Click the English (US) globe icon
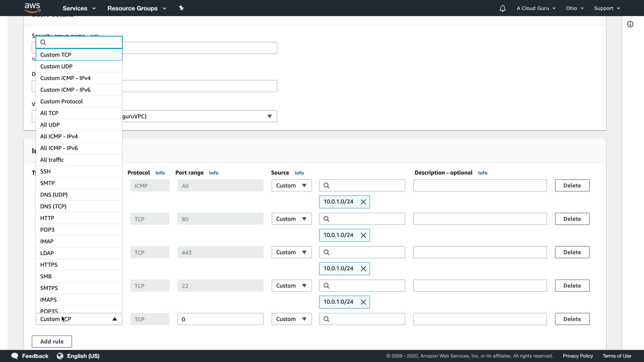644x362 pixels. point(60,356)
